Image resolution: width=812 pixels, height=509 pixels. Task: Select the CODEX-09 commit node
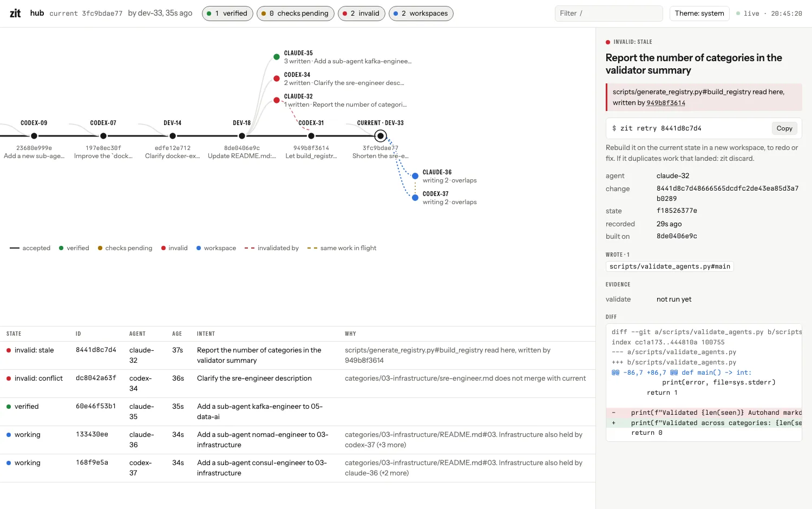click(34, 136)
